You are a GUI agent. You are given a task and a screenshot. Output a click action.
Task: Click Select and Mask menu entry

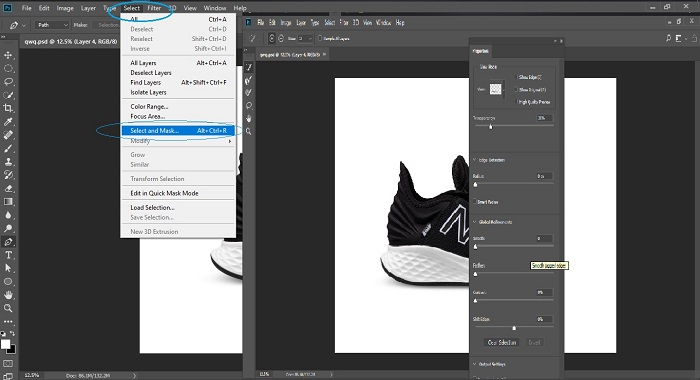[x=178, y=130]
